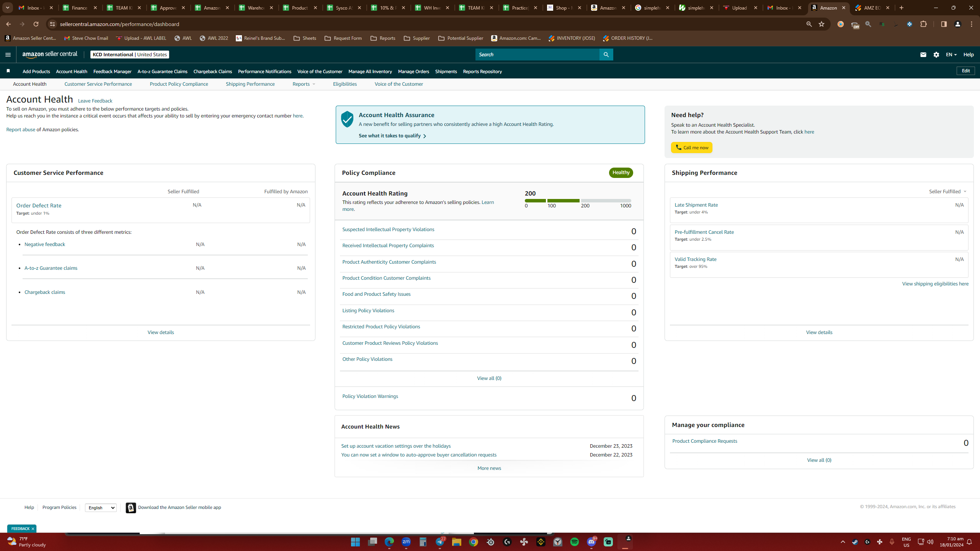Open the Chrome three-dot menu
This screenshot has width=980, height=551.
pos(972,24)
